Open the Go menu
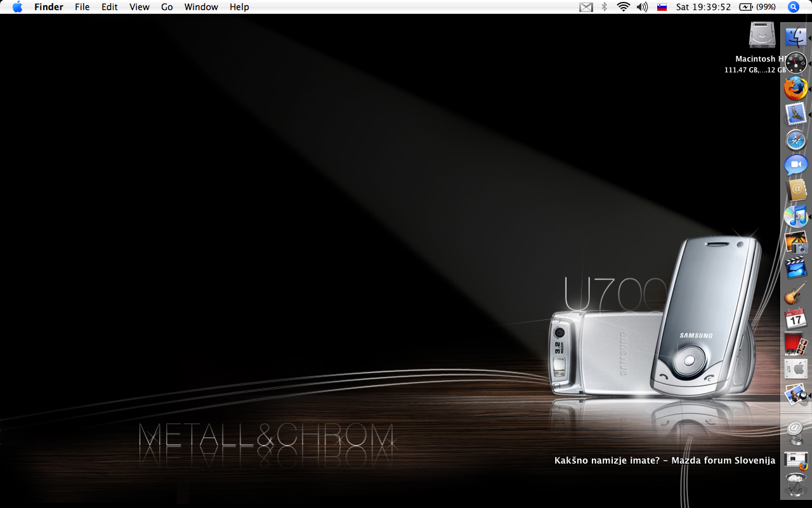Viewport: 812px width, 508px height. 167,7
